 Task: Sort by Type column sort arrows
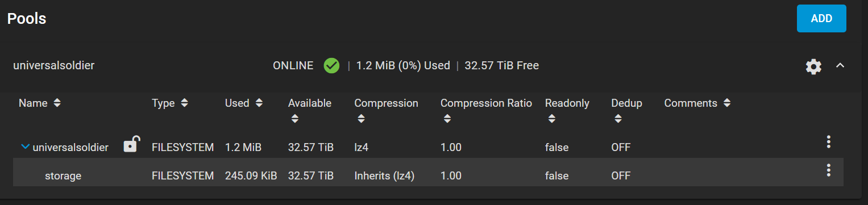pos(184,103)
